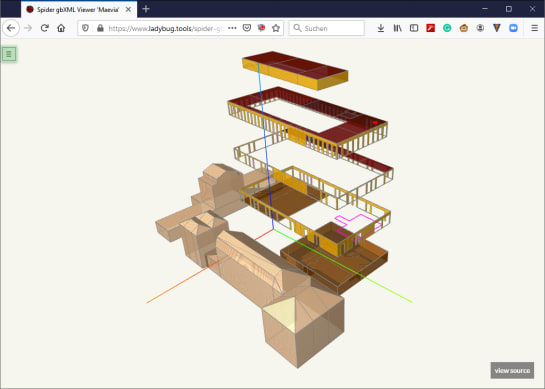Close the Spider gbXML Viewer tab
Screen dimensions: 545x389
point(129,9)
